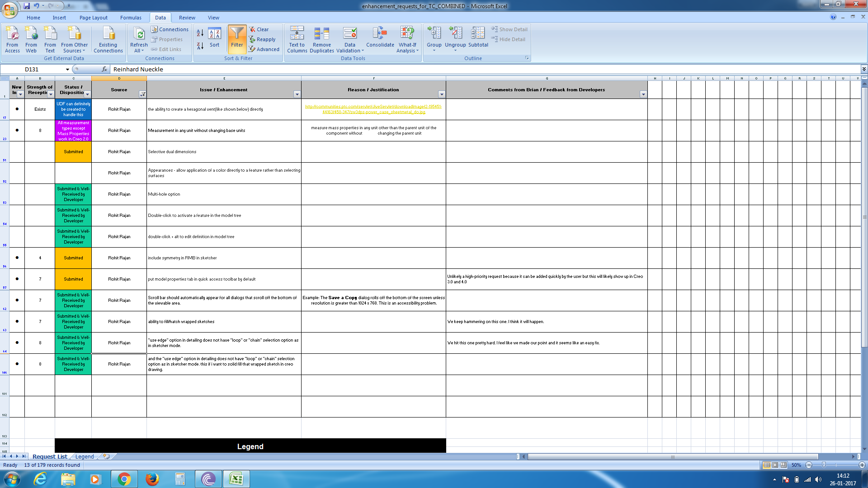Screen dimensions: 868x488
Task: Select the Submitted status cell row 57
Action: pos(73,279)
